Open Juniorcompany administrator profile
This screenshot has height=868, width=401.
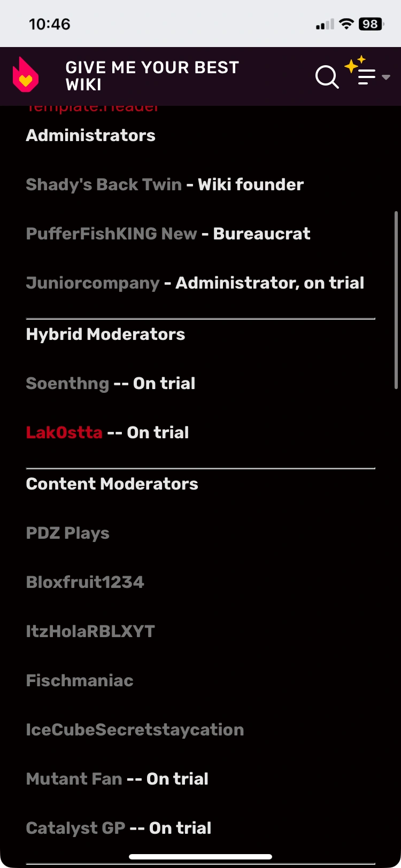(92, 283)
